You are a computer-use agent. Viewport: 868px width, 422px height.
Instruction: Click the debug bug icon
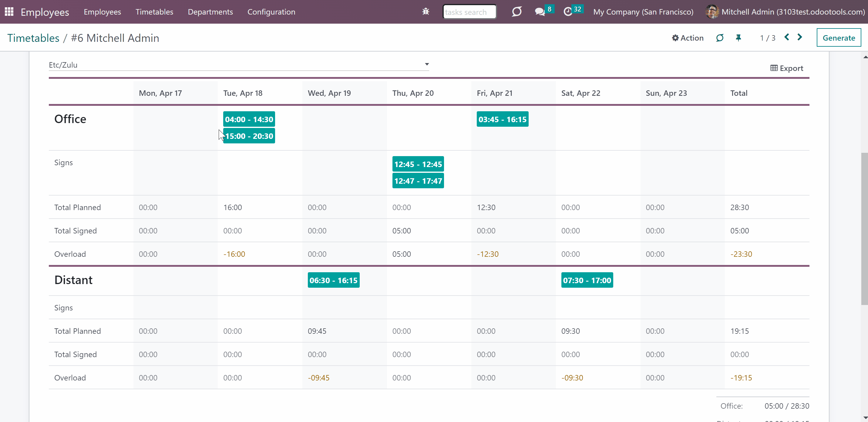426,12
